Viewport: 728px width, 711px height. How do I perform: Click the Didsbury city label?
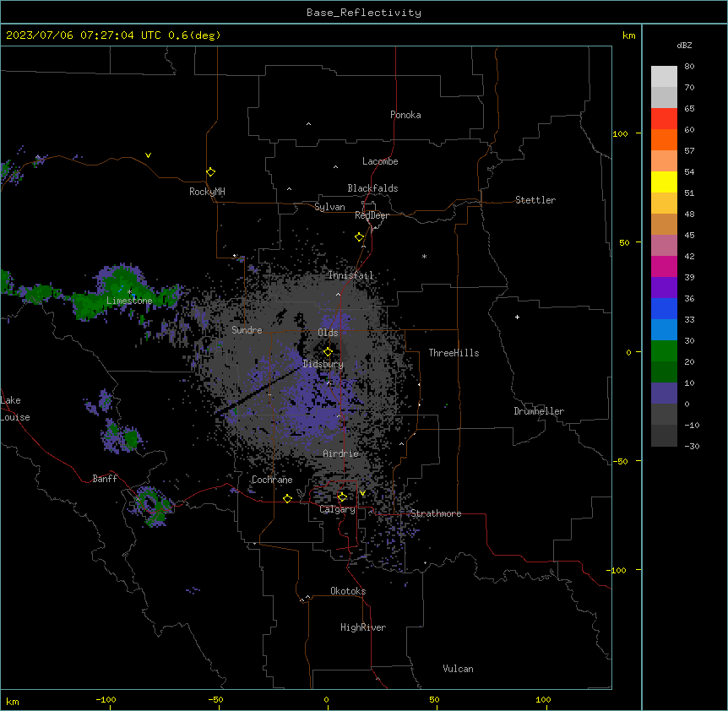(x=323, y=364)
